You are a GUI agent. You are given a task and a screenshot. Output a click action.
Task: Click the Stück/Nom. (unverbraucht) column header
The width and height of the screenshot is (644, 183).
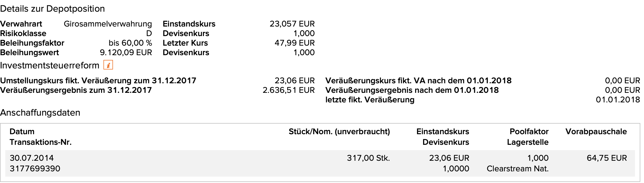[339, 132]
